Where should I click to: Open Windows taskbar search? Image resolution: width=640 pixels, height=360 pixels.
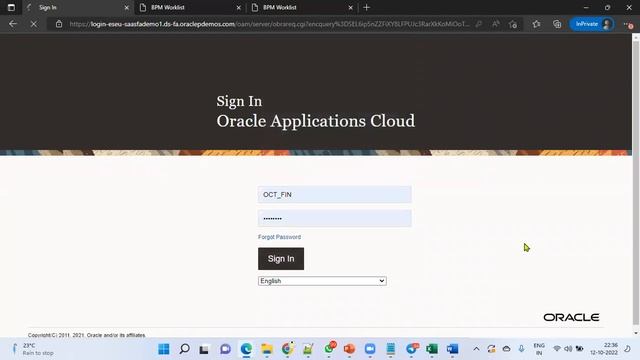(x=184, y=349)
